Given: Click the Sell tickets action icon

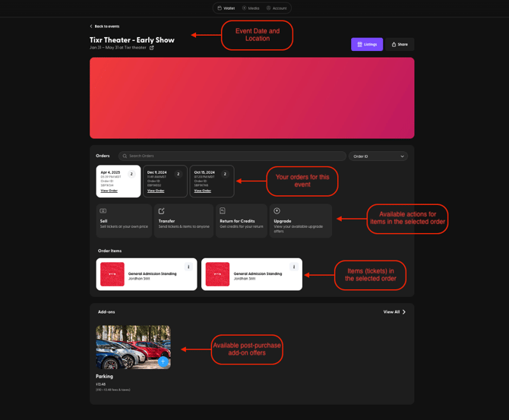Looking at the screenshot, I should (103, 211).
